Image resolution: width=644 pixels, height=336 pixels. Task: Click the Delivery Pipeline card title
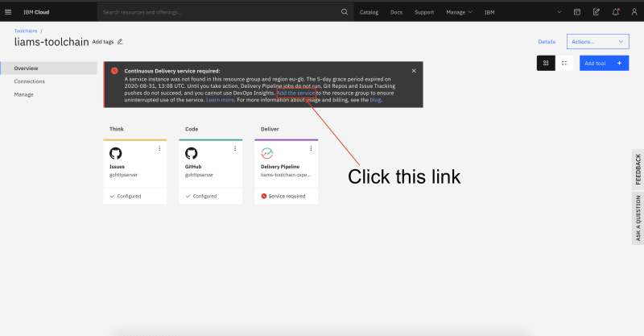tap(280, 167)
